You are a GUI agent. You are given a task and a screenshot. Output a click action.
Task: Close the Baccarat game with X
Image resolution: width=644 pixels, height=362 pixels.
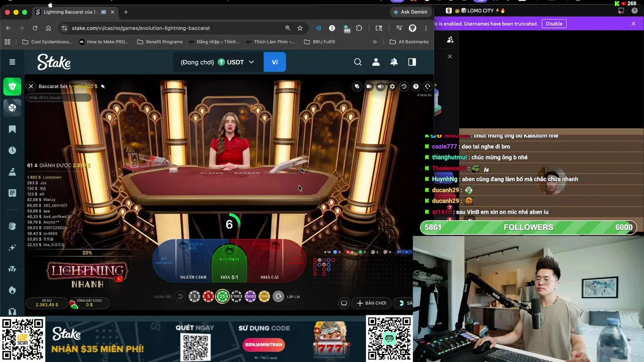(31, 86)
